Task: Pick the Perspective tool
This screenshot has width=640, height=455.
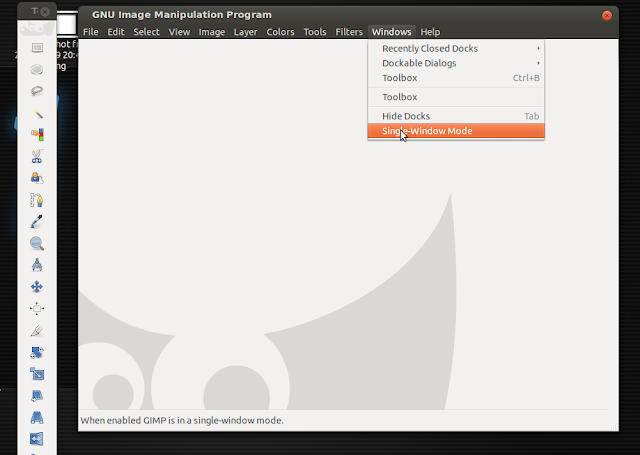Action: point(37,417)
